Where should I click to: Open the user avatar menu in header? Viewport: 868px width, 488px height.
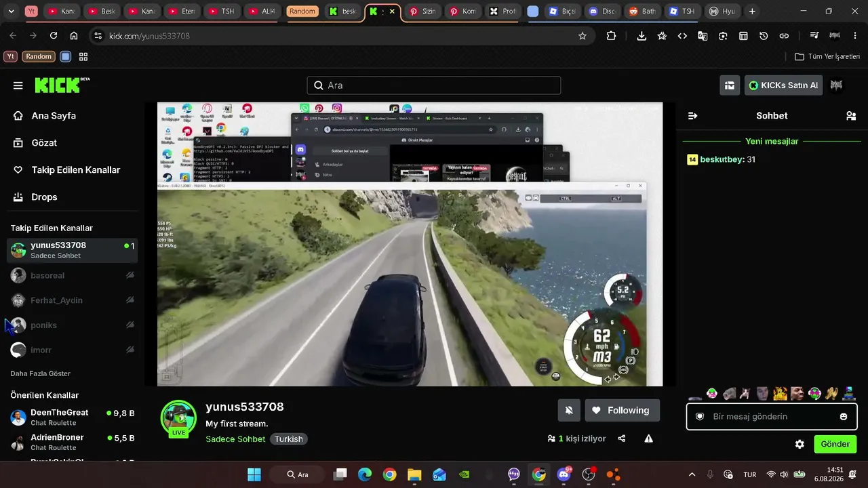coord(837,85)
